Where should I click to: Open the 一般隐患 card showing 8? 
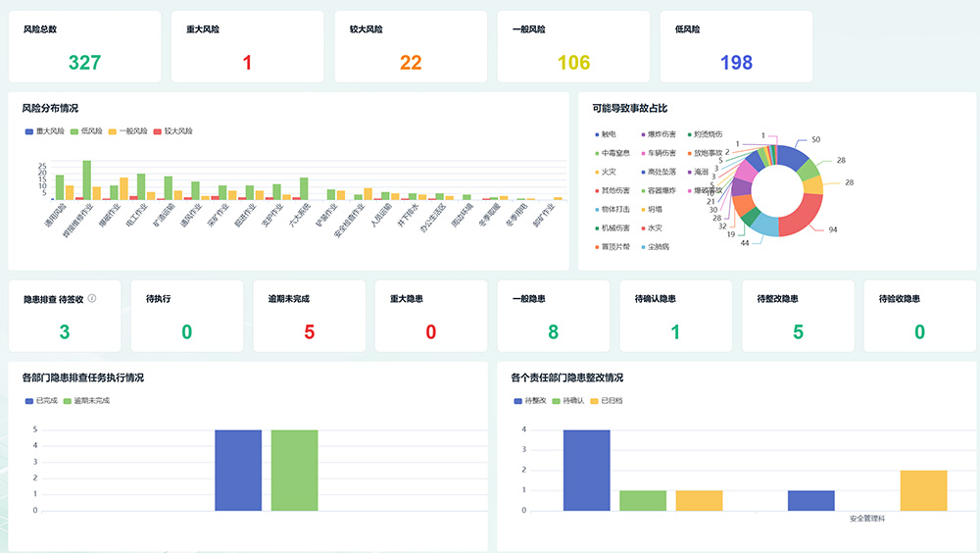tap(554, 316)
